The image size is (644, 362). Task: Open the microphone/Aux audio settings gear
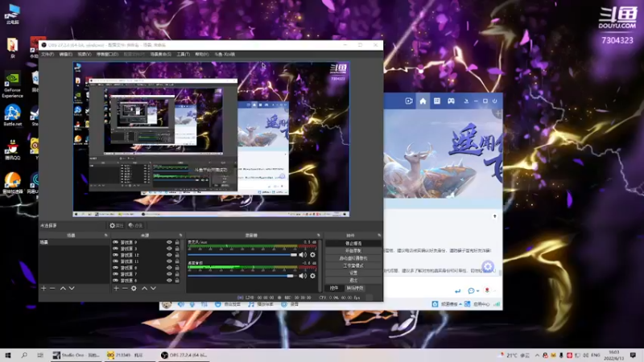click(x=312, y=255)
